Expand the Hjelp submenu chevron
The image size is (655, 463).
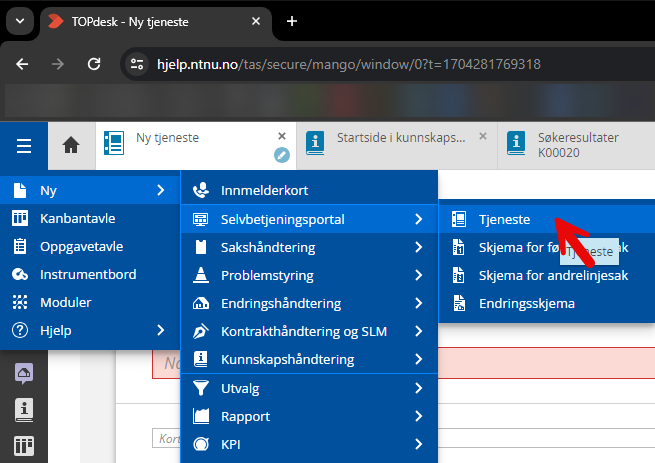point(161,330)
